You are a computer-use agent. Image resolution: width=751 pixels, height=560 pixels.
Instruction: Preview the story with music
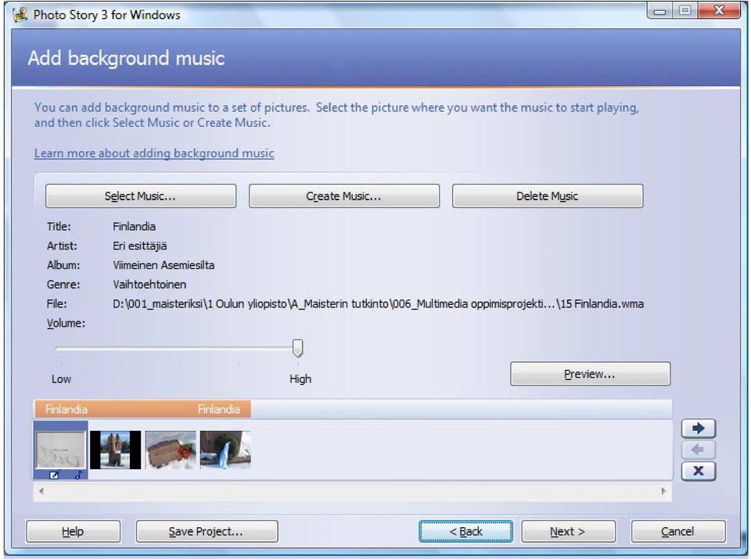(x=590, y=374)
